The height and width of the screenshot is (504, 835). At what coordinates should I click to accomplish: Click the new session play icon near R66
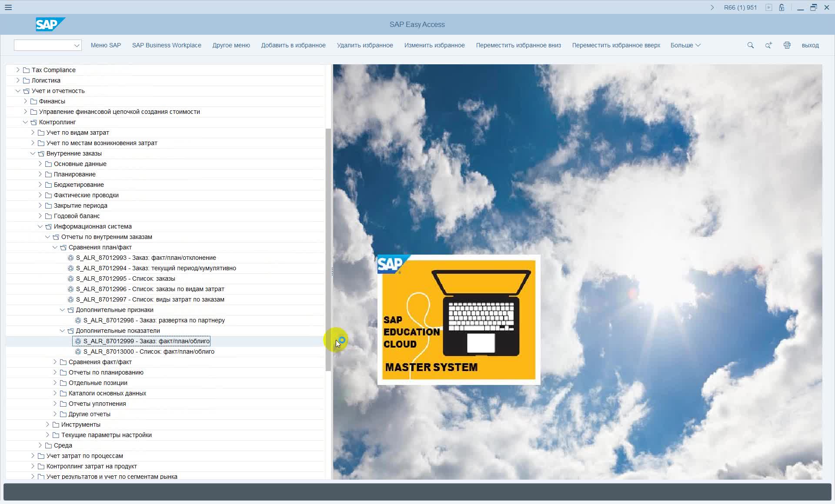pos(769,7)
